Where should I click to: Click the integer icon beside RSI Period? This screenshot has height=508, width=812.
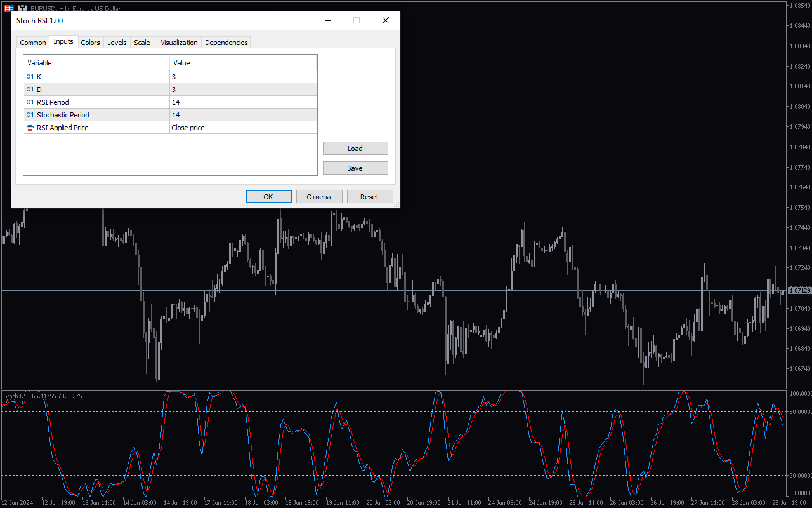(x=30, y=102)
